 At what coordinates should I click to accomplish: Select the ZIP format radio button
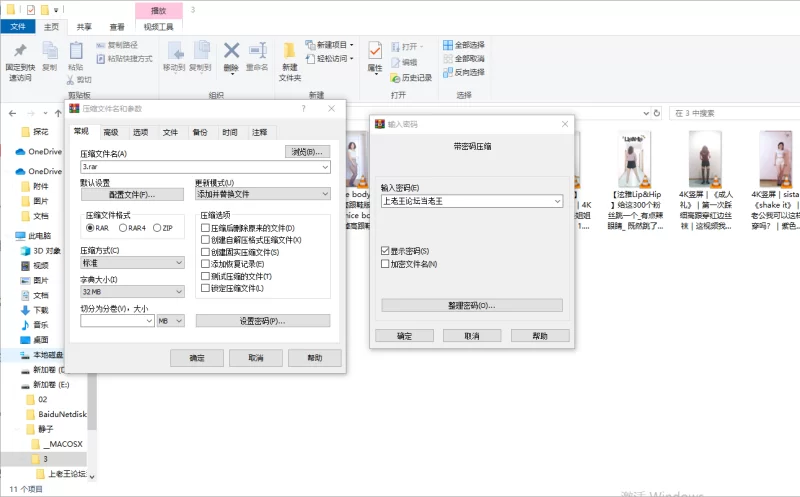[157, 228]
